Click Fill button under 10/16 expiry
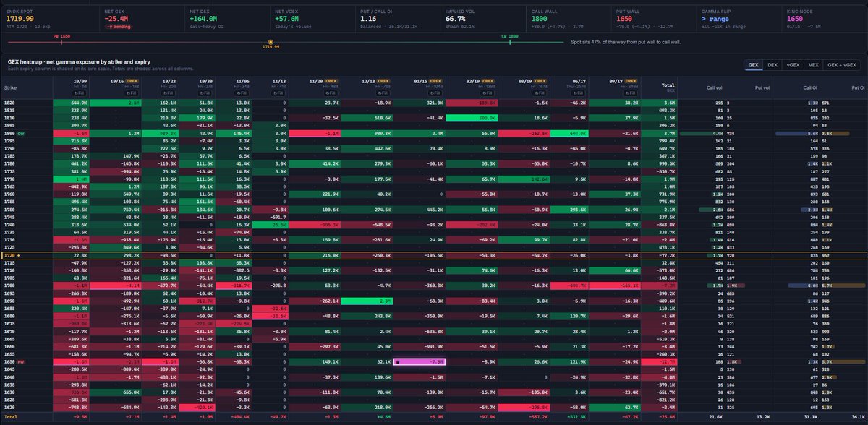Viewport: 868px width, 425px height. [x=131, y=93]
